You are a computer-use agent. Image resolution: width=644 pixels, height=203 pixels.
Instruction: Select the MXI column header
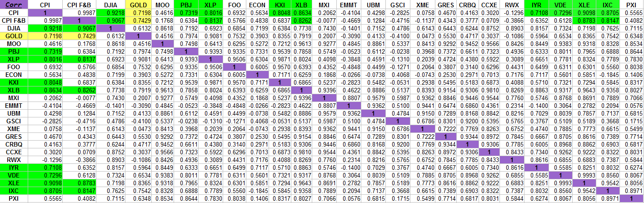(x=324, y=4)
